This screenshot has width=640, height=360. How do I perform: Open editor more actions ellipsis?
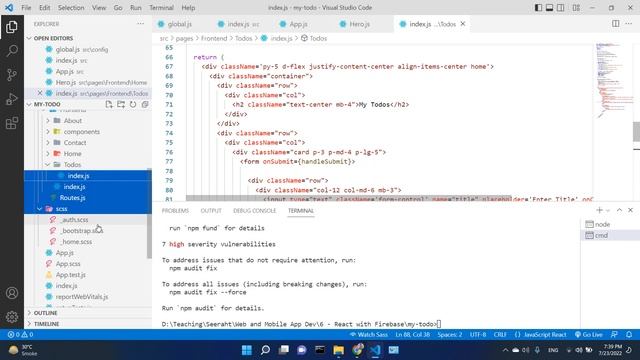tap(629, 24)
